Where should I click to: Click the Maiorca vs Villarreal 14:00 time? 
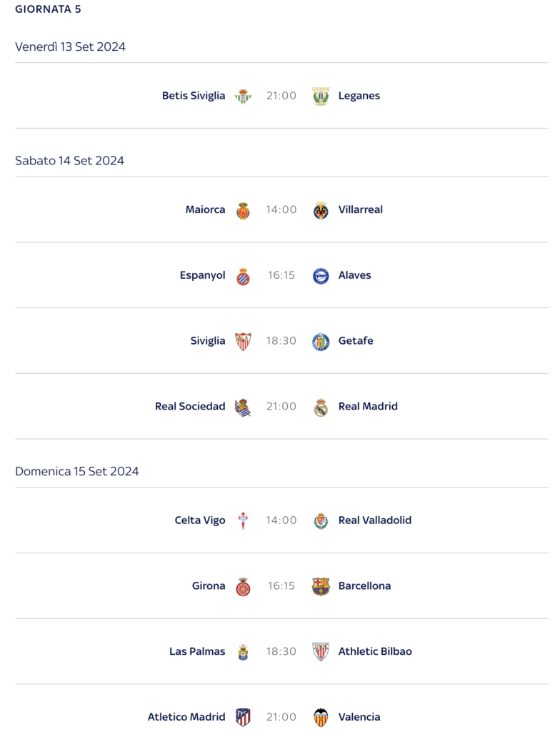point(281,209)
